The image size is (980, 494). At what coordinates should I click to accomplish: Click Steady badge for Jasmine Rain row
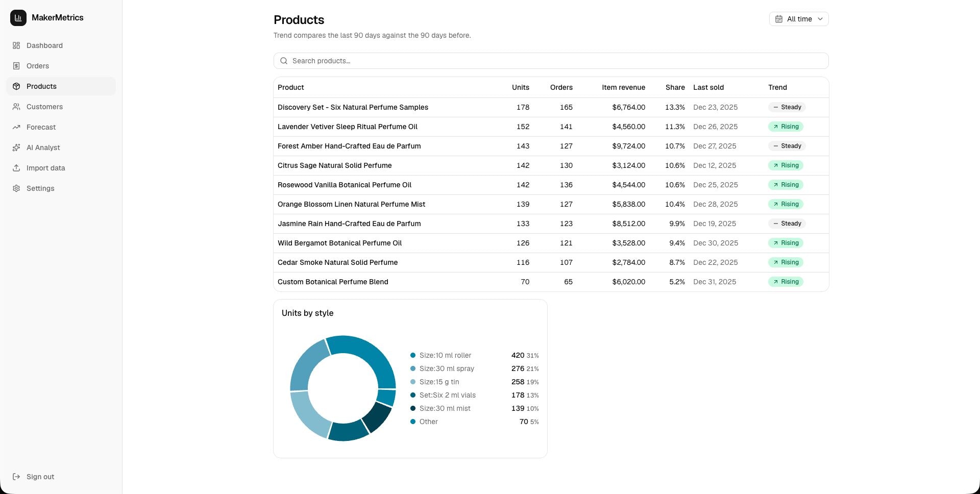pos(787,224)
